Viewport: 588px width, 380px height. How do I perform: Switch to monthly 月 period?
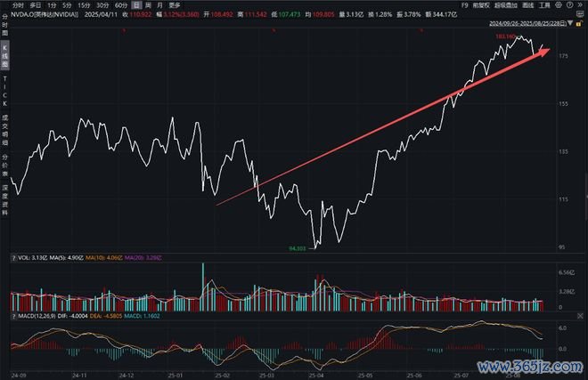coord(159,5)
